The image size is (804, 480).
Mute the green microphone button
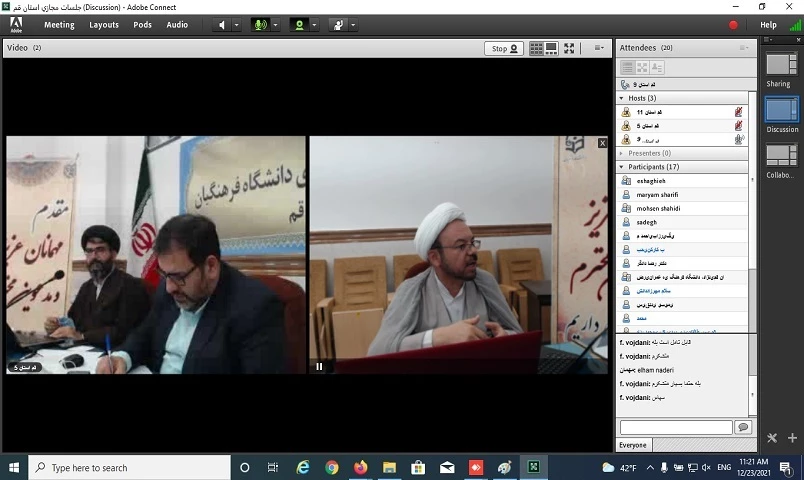pos(260,25)
